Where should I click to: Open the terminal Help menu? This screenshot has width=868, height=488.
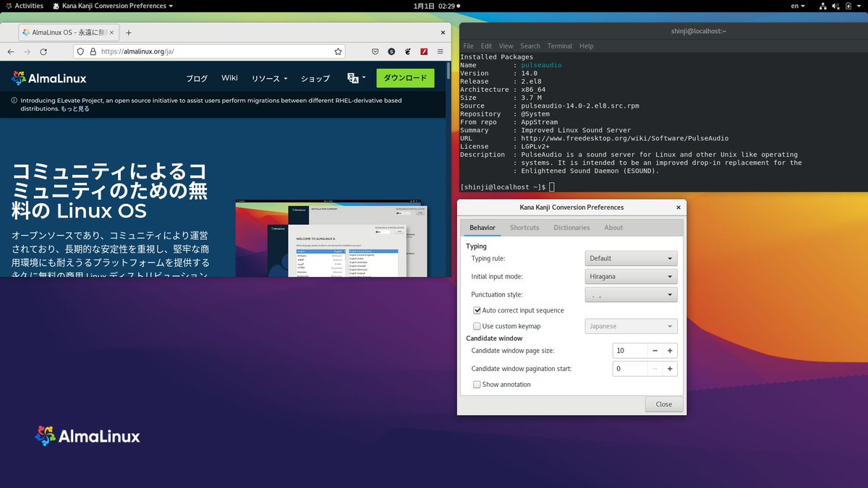click(x=587, y=46)
